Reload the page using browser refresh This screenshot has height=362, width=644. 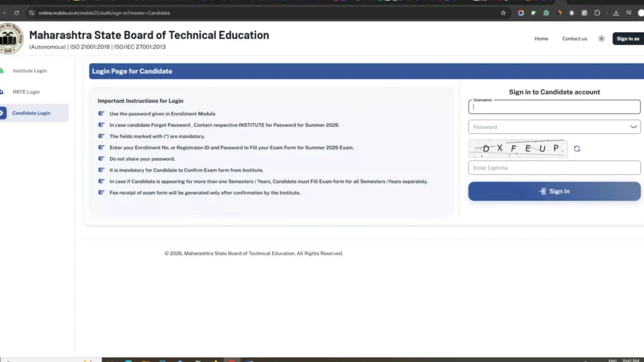[x=16, y=13]
